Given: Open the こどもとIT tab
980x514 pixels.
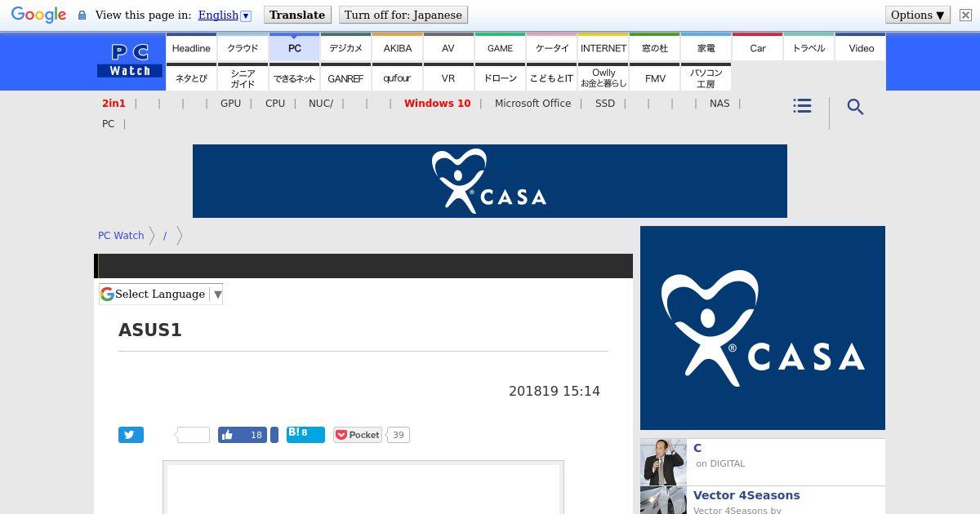Looking at the screenshot, I should (x=551, y=78).
